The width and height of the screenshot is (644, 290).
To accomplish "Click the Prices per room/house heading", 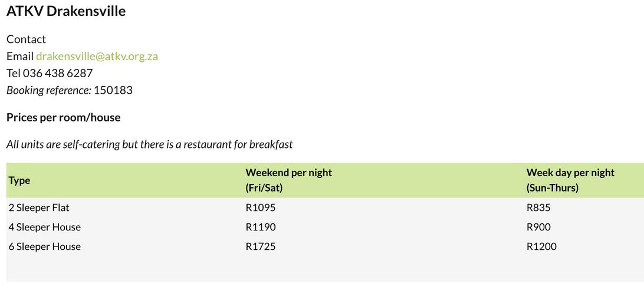I will (64, 117).
